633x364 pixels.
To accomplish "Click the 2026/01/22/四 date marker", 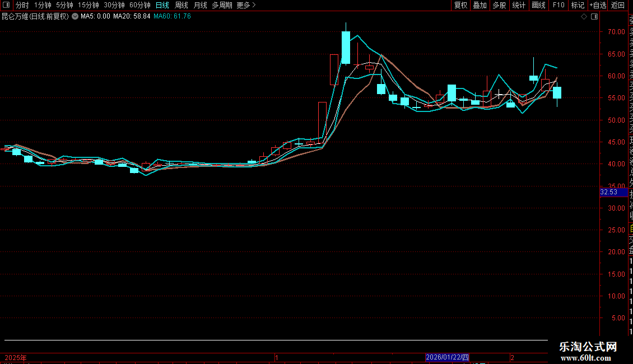I will coord(447,357).
